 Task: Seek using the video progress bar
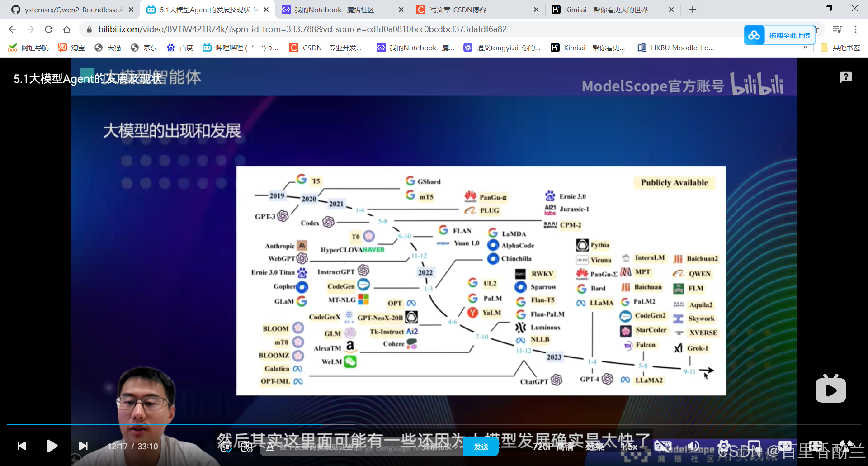[434, 424]
